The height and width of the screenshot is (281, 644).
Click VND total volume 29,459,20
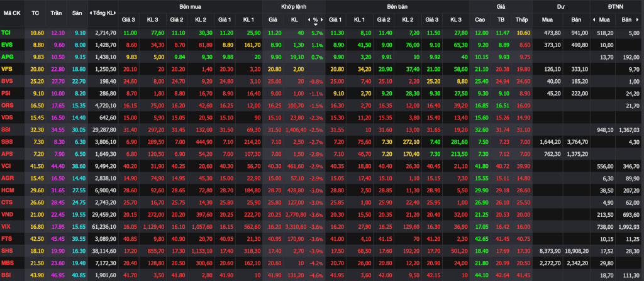(x=105, y=214)
